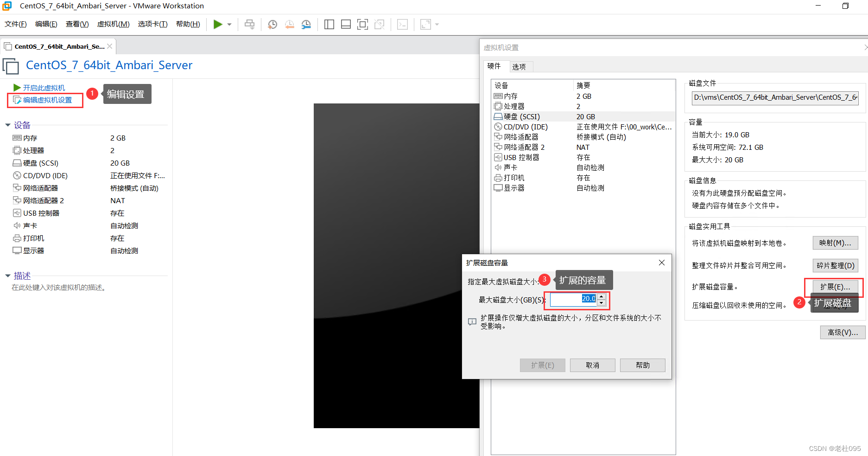Toggle the library sidebar view icon
Image resolution: width=868 pixels, height=456 pixels.
329,25
